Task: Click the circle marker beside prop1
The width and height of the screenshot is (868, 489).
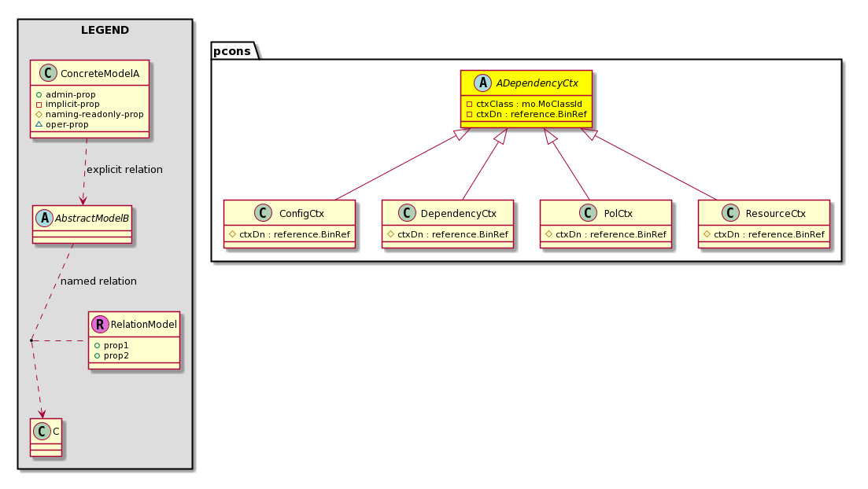Action: pos(97,346)
